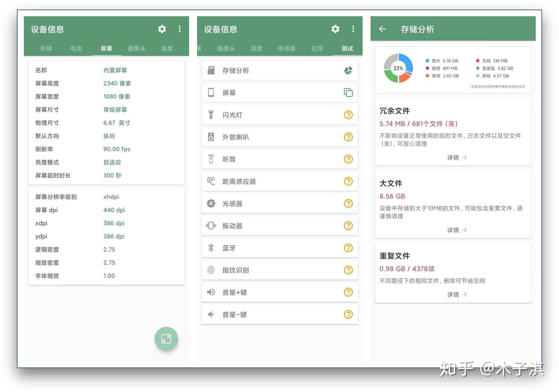This screenshot has width=559, height=392.
Task: Open overflow menu in middle device info panel
Action: click(x=353, y=29)
